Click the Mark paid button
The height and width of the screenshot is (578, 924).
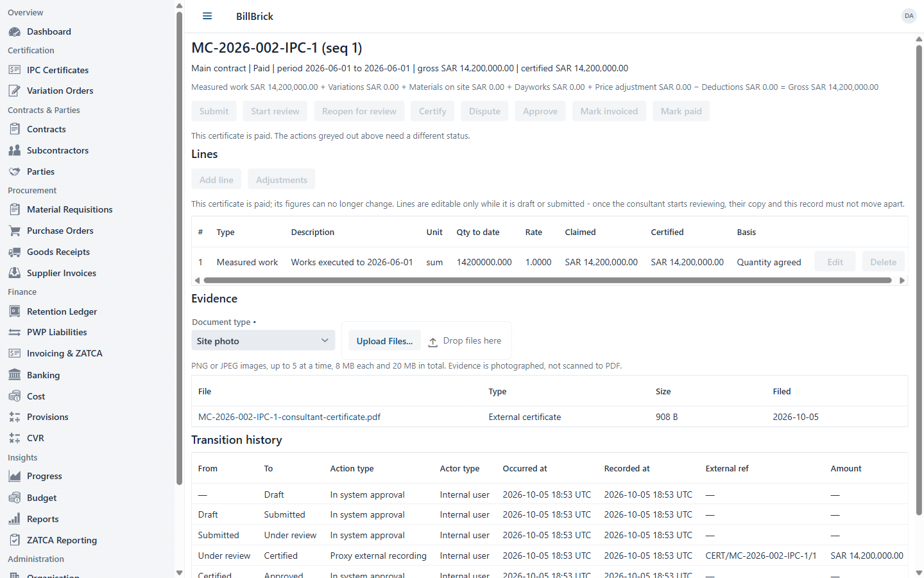pyautogui.click(x=681, y=111)
